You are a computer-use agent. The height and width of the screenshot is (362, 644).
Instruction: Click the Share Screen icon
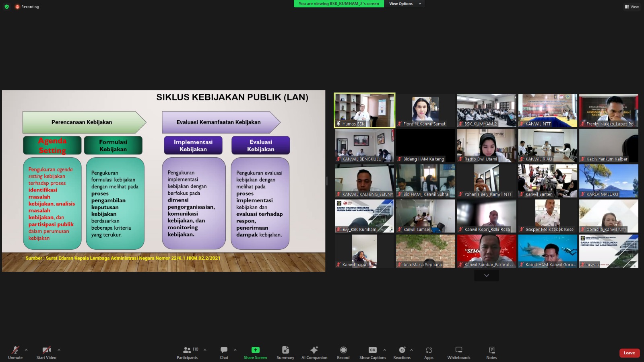coord(255,350)
